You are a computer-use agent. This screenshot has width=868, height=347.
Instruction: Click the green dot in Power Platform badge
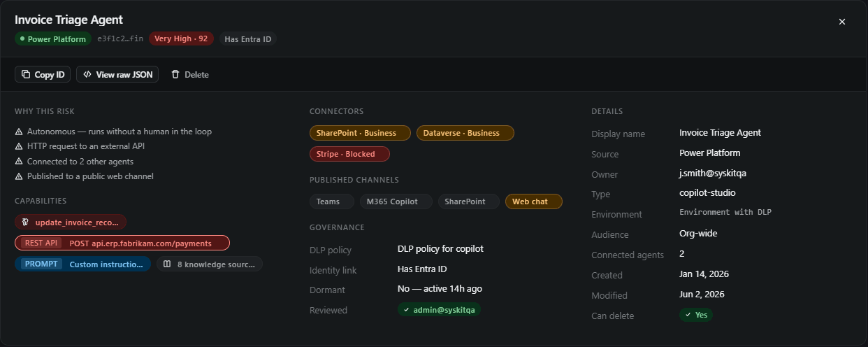pos(22,38)
